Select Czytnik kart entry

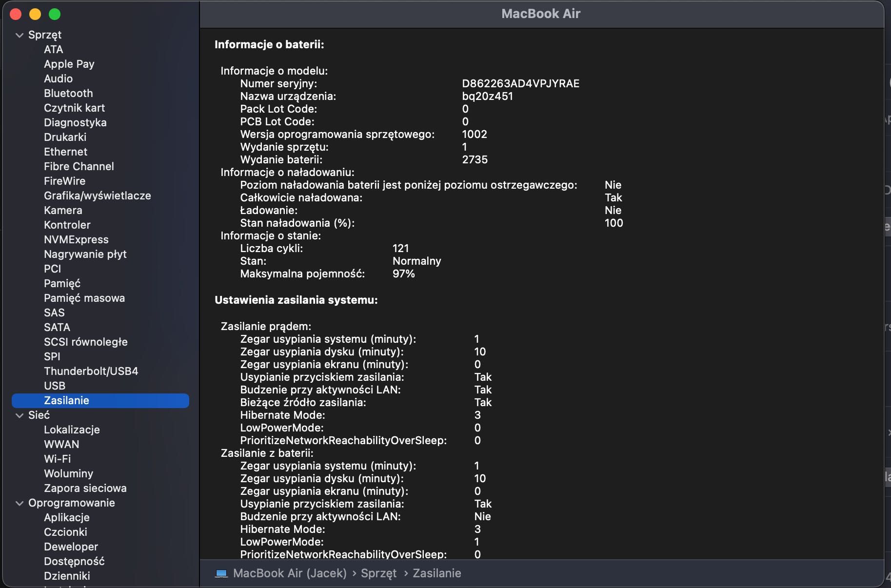pyautogui.click(x=74, y=108)
